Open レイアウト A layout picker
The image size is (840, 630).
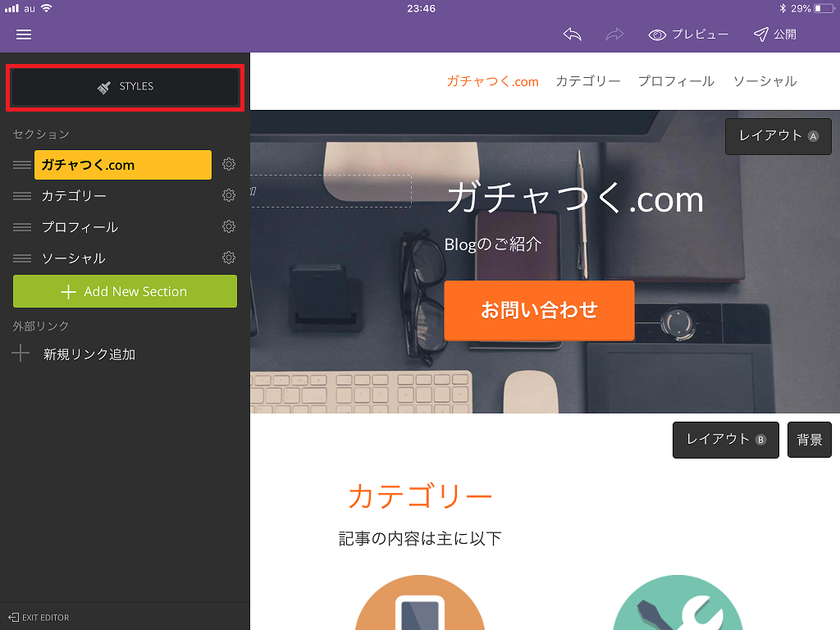tap(778, 136)
